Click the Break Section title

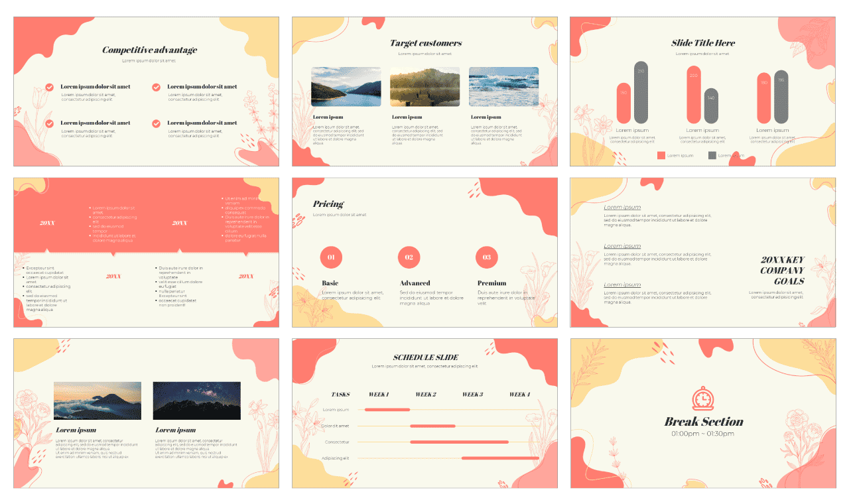[704, 422]
